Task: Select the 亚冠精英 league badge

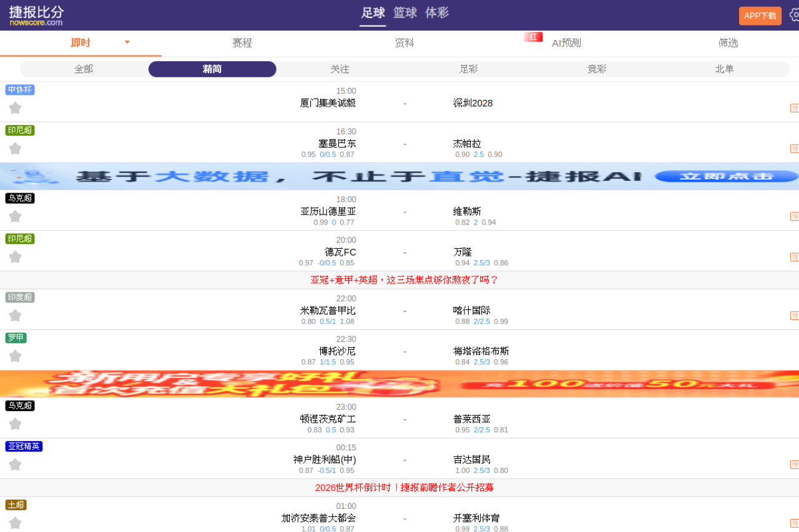Action: click(x=23, y=446)
